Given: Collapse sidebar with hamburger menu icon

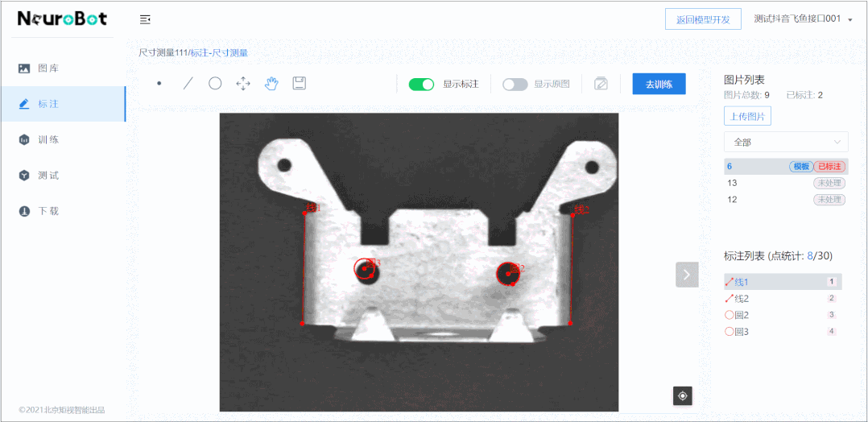Looking at the screenshot, I should pos(145,19).
